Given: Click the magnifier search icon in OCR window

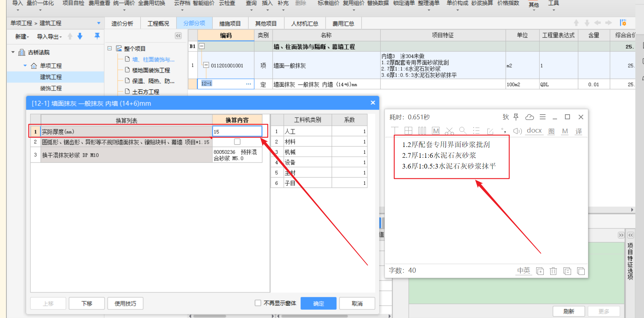Looking at the screenshot, I should 463,131.
